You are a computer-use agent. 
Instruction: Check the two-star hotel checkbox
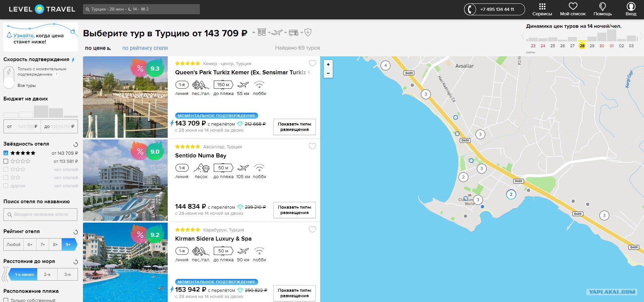coord(6,177)
